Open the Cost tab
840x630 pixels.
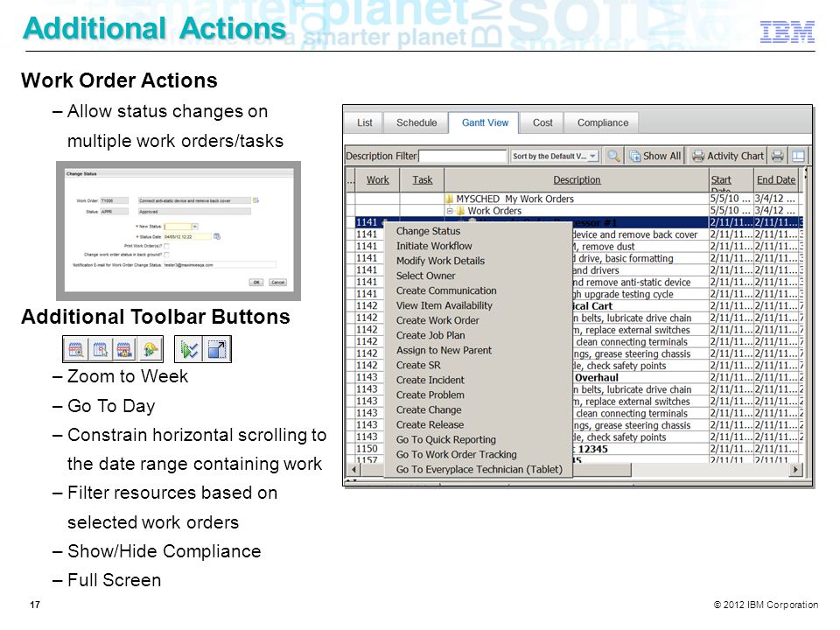pyautogui.click(x=542, y=122)
